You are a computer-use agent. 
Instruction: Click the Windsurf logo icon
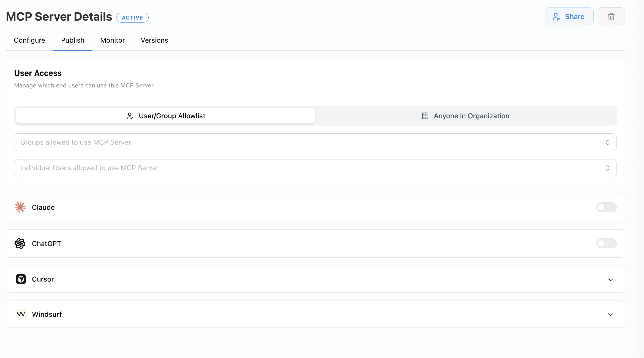pyautogui.click(x=21, y=314)
